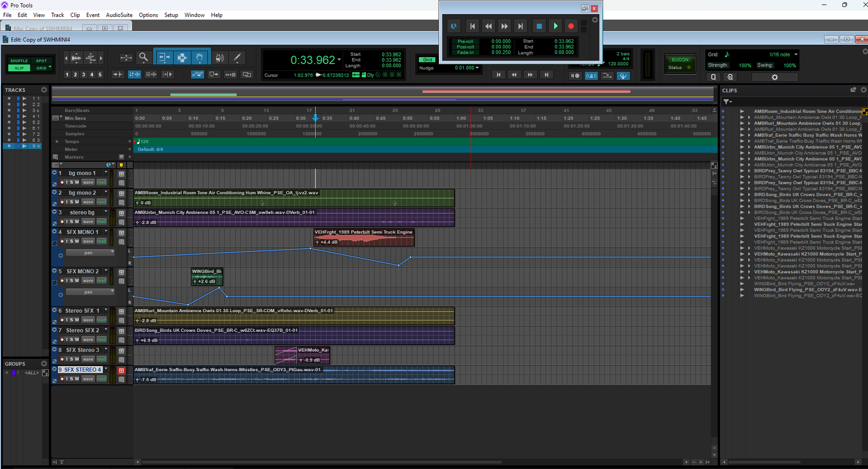
Task: Select the Zoomer tool magnifier
Action: click(143, 57)
